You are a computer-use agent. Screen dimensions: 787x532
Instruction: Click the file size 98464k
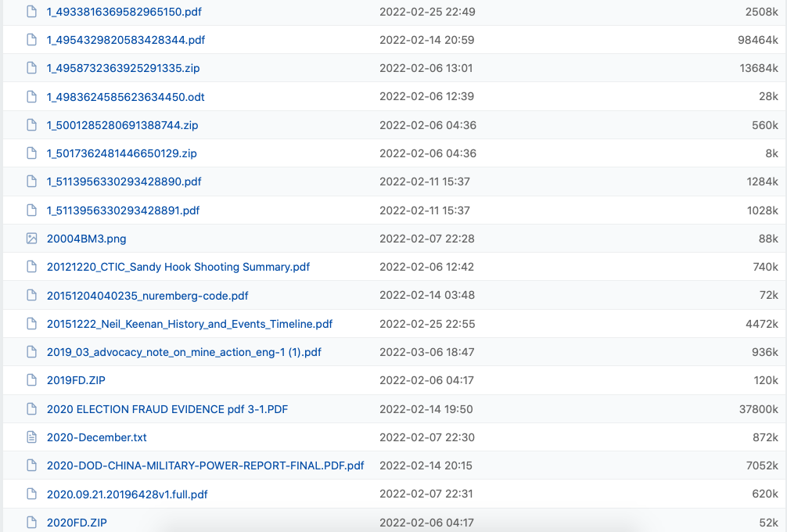[x=758, y=40]
